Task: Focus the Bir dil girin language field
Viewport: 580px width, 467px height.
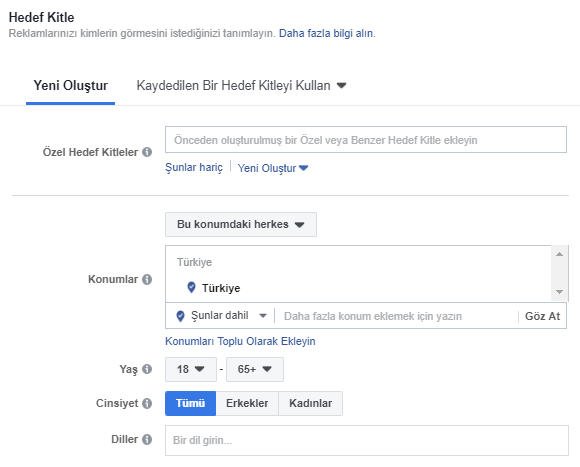Action: click(367, 440)
